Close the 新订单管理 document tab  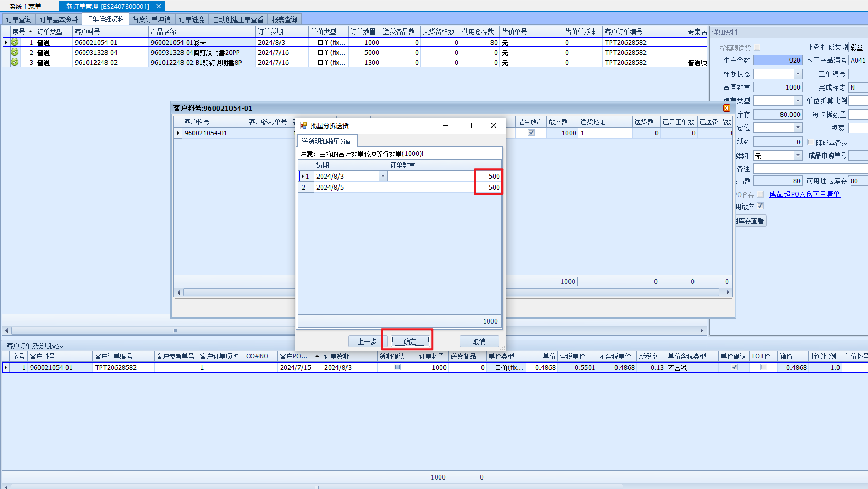point(158,6)
